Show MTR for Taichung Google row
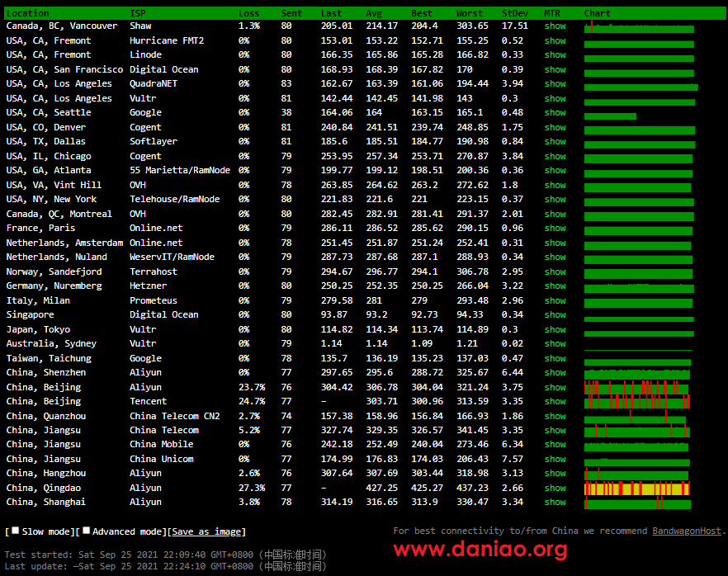Viewport: 728px width, 576px height. click(555, 358)
